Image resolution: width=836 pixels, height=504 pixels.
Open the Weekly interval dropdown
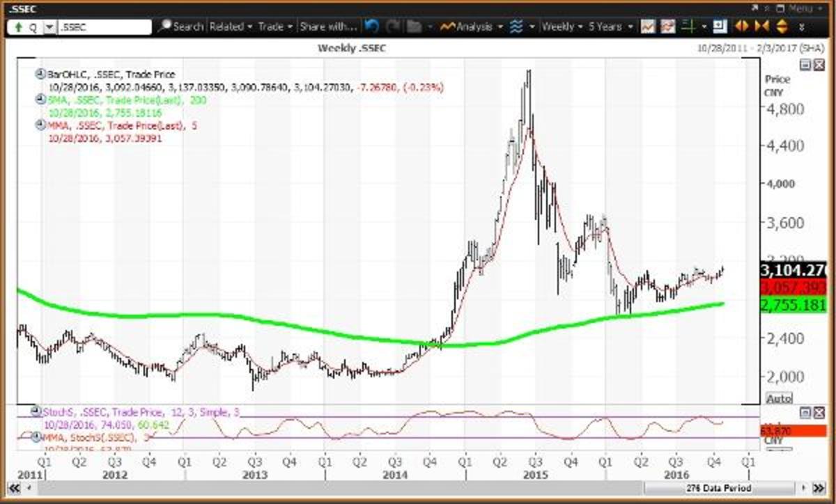click(x=562, y=26)
